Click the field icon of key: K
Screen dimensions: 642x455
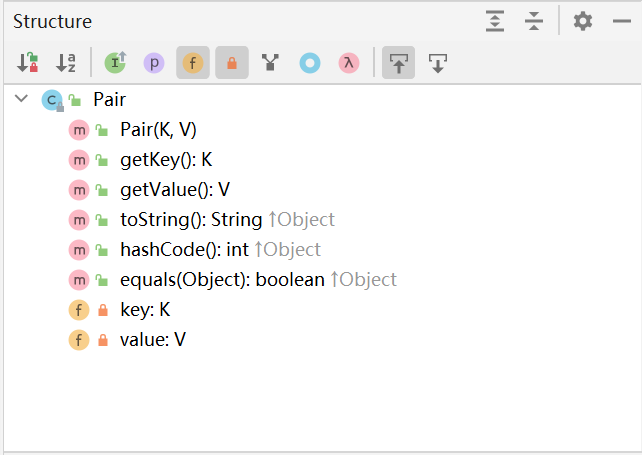79,310
